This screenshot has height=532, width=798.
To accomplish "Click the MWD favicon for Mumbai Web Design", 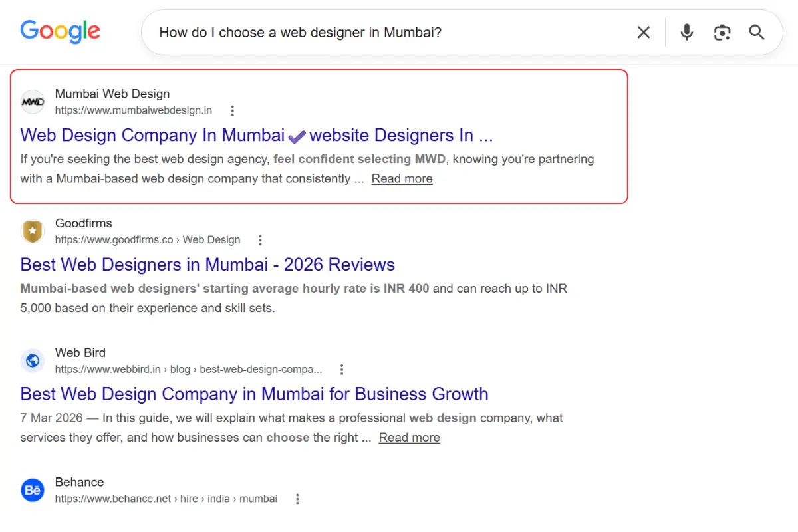I will (33, 102).
